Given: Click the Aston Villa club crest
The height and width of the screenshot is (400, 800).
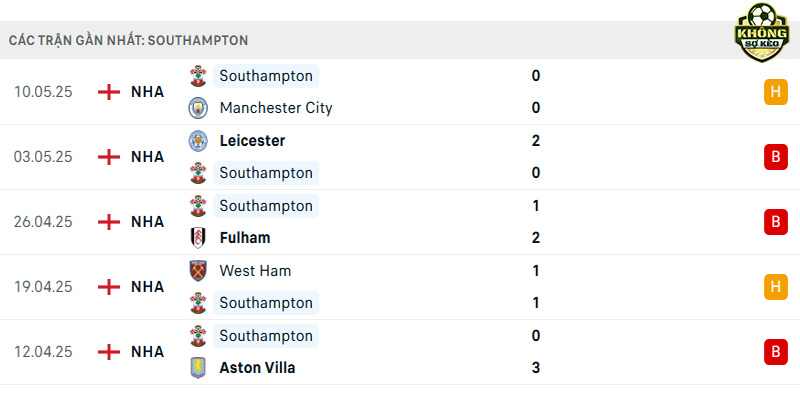Looking at the screenshot, I should (x=198, y=368).
